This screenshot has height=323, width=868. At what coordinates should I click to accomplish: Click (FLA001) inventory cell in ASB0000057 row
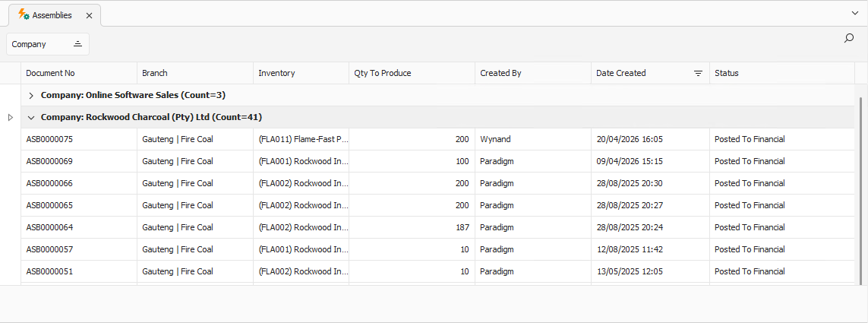pos(301,250)
